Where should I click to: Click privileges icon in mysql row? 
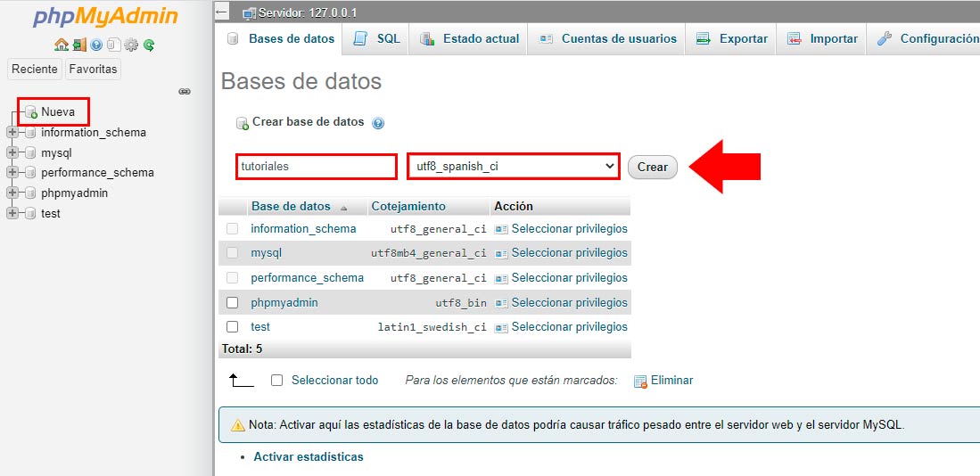coord(500,253)
